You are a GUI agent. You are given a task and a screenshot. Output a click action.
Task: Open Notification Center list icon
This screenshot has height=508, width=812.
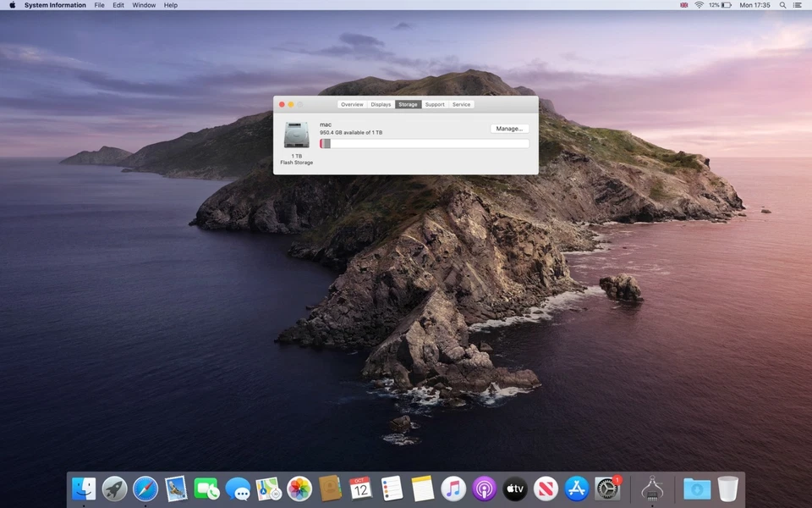[798, 5]
